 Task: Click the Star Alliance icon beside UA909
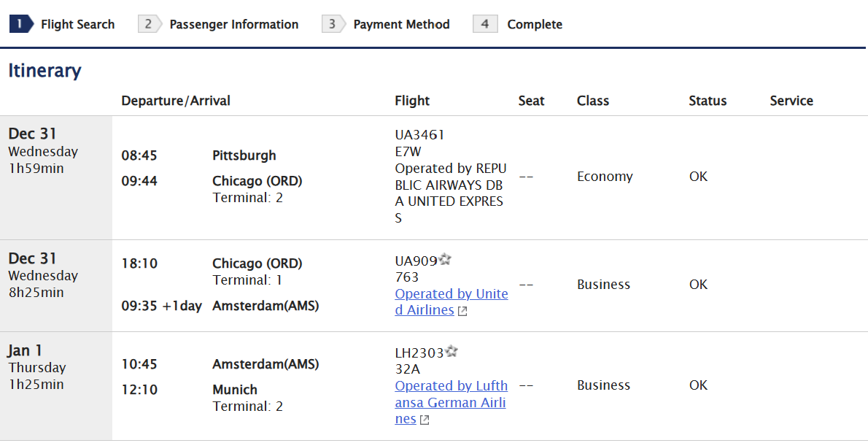[x=446, y=260]
